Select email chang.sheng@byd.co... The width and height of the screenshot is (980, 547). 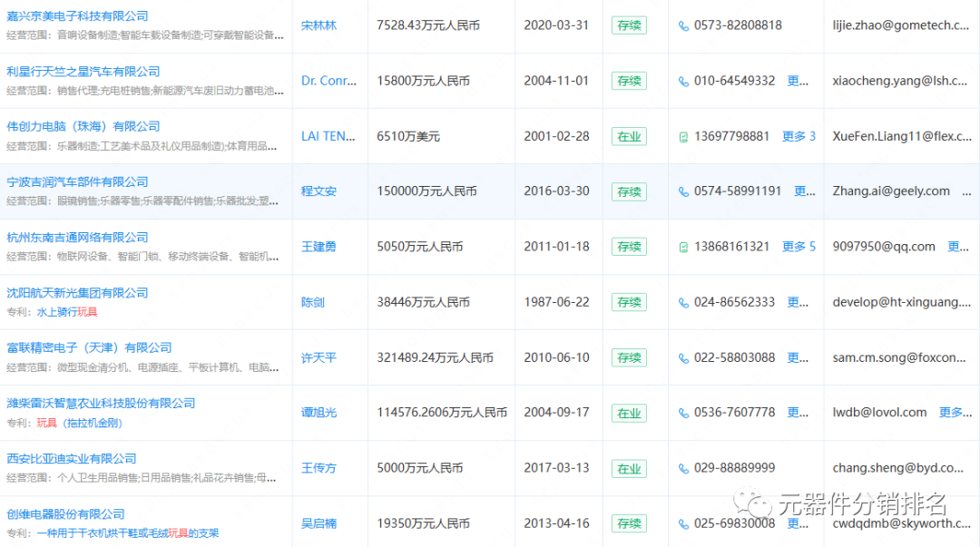coord(898,468)
